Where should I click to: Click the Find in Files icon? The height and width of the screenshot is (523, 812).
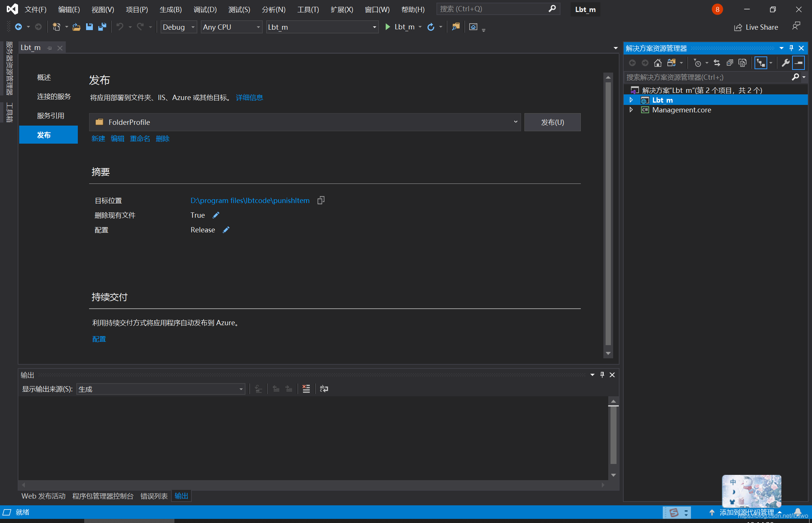click(x=456, y=27)
